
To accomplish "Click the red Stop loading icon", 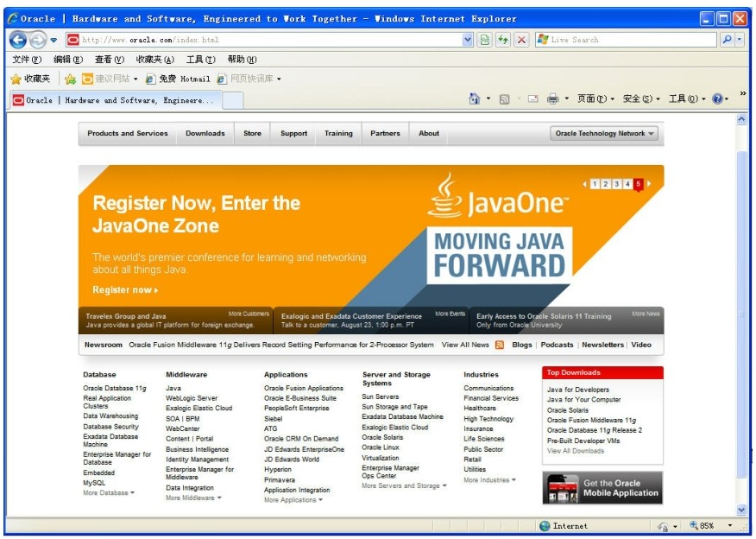I will (521, 40).
